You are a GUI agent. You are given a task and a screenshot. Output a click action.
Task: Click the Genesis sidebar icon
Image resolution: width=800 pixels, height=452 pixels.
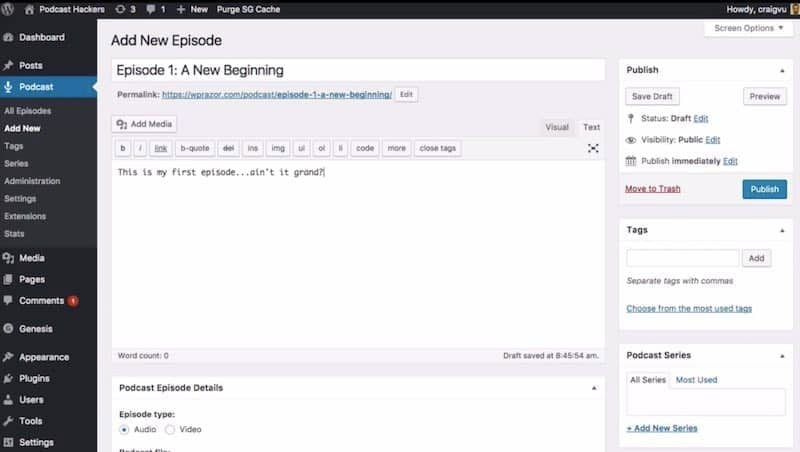8,329
